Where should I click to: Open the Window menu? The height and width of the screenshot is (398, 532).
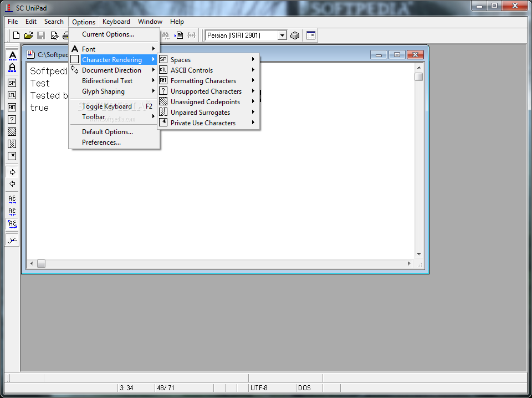[150, 22]
